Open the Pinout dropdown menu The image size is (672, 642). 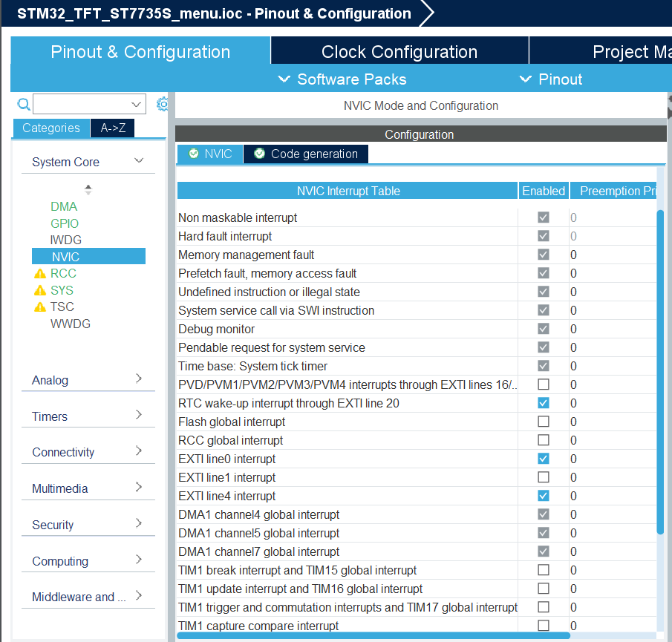pos(551,79)
